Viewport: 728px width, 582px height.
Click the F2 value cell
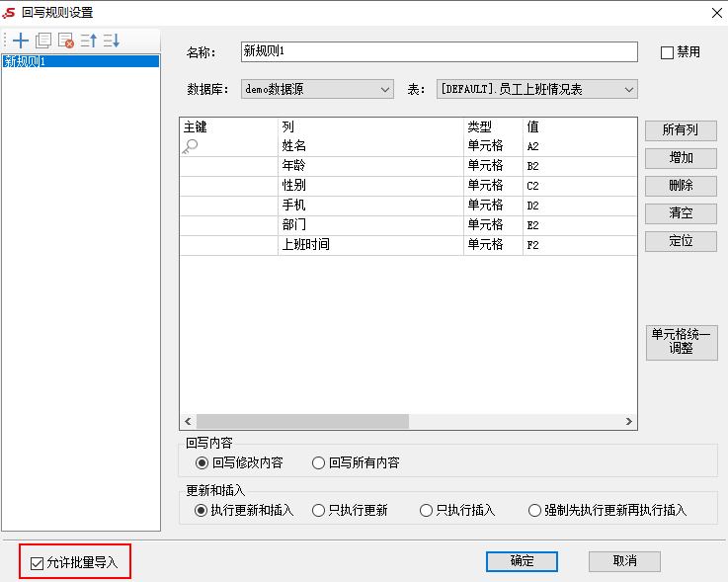(580, 245)
